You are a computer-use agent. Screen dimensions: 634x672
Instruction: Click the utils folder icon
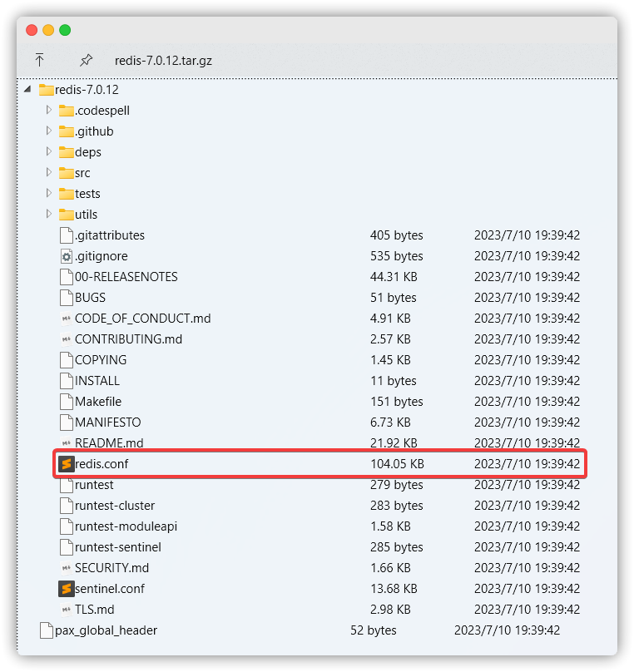[66, 215]
